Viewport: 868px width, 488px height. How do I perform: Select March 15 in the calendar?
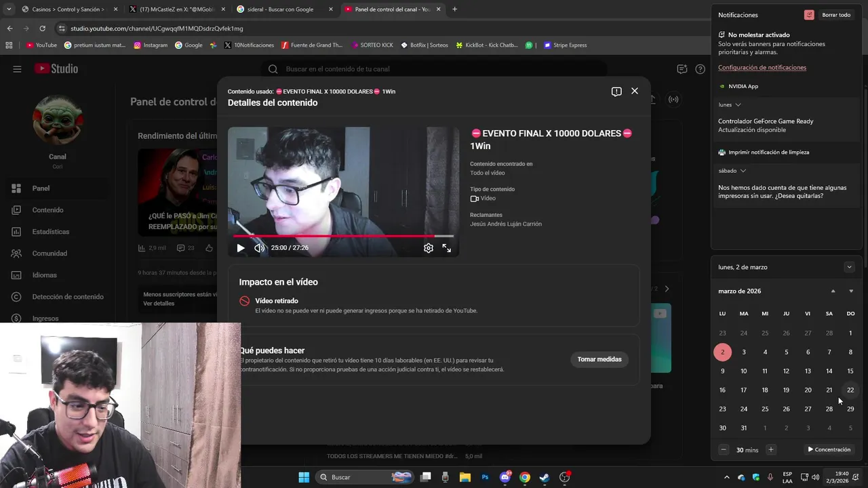(850, 371)
